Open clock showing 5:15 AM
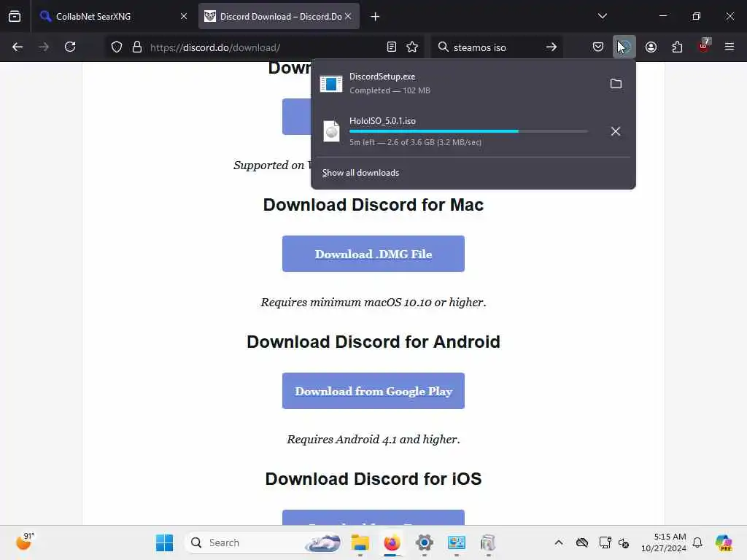 click(x=664, y=542)
